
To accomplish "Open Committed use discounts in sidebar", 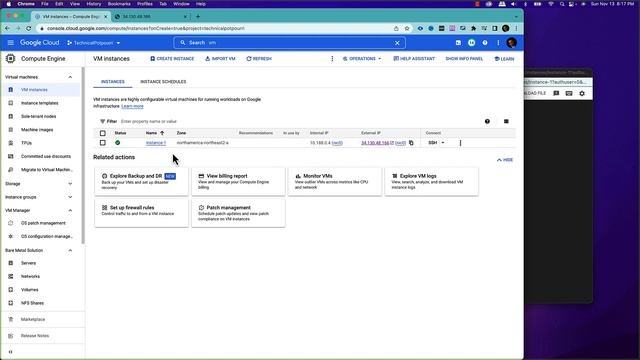I will [46, 156].
